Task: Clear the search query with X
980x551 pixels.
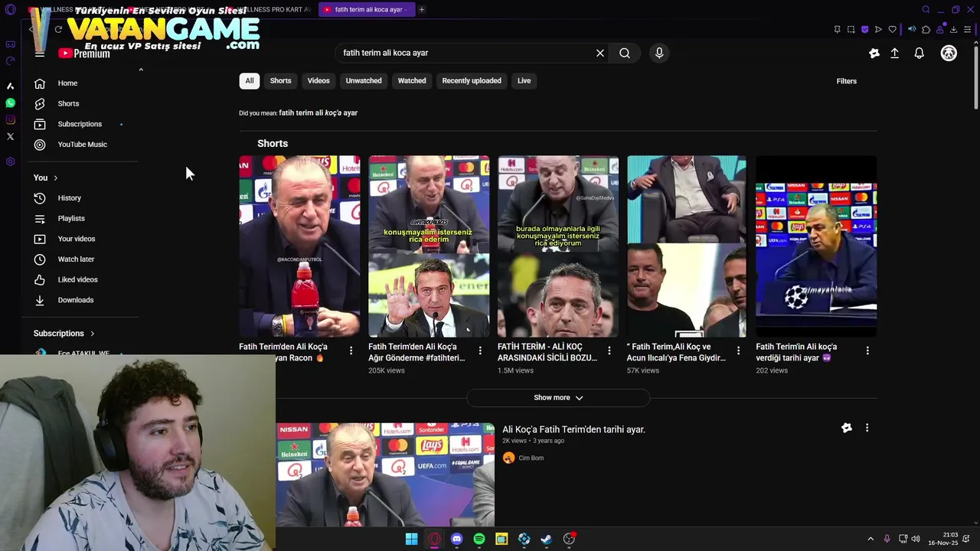Action: pos(600,53)
